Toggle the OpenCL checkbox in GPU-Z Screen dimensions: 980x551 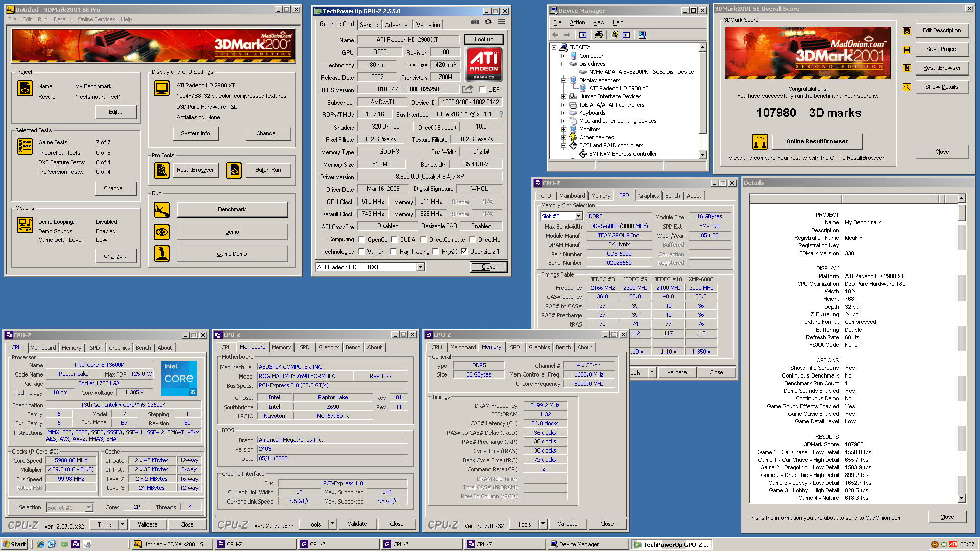361,240
